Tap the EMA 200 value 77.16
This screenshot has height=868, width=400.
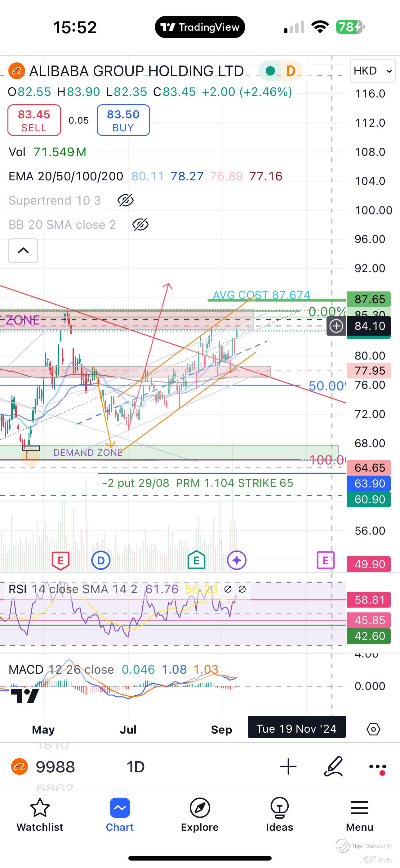click(x=266, y=176)
